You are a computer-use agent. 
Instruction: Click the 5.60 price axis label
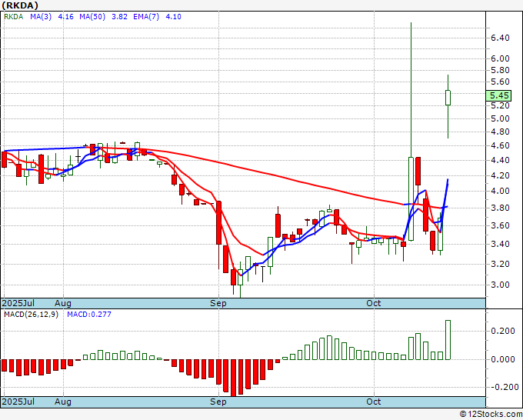[500, 82]
